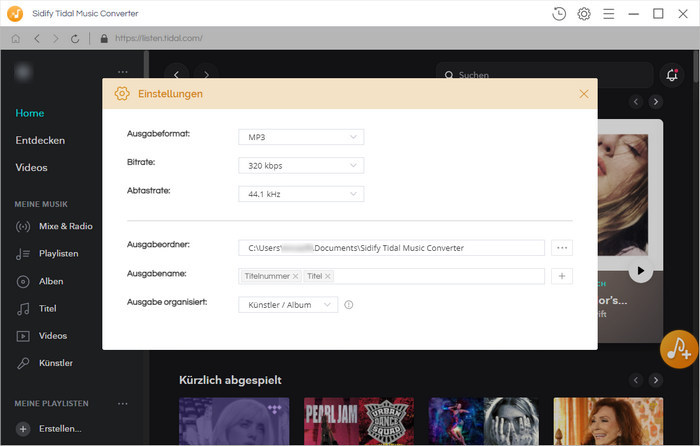Open profile options three dots in sidebar top
The height and width of the screenshot is (446, 700).
pyautogui.click(x=123, y=72)
